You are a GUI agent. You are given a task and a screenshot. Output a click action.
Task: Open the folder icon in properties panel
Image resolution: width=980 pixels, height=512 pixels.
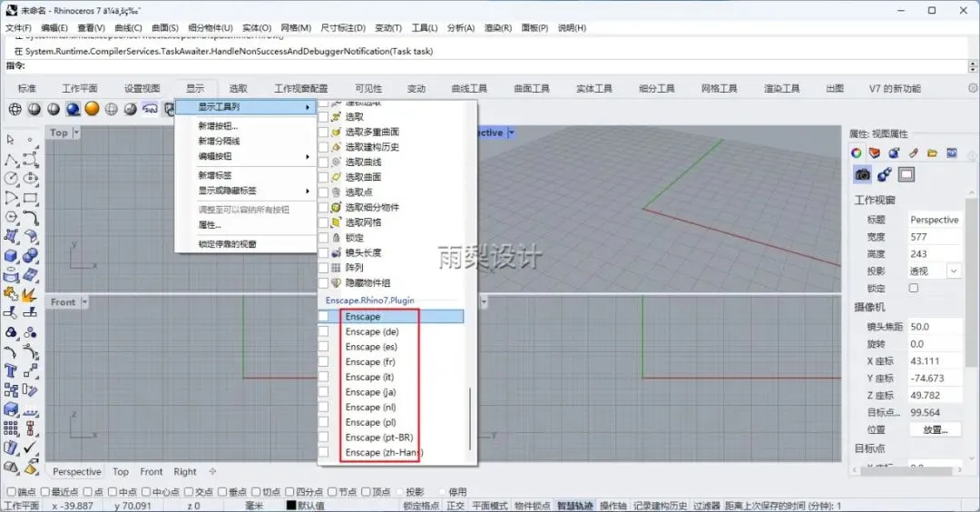[933, 153]
